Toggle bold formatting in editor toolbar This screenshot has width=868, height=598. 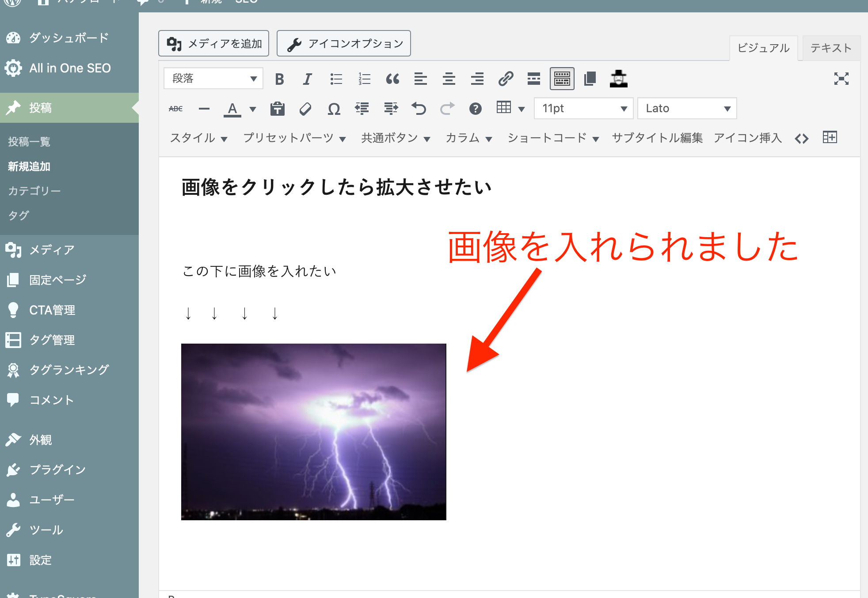[279, 79]
